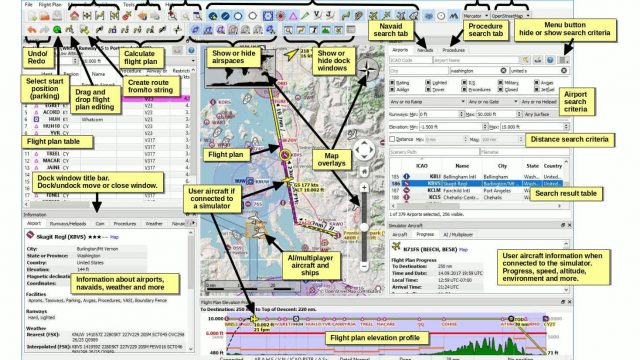This screenshot has width=640, height=360.
Task: Enable the Distance search checkbox
Action: tap(392, 139)
